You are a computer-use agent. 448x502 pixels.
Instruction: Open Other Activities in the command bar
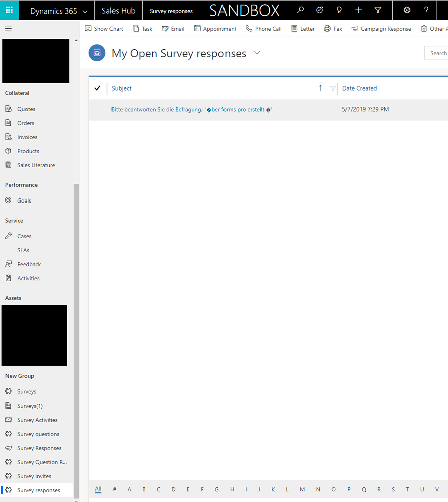(x=434, y=29)
